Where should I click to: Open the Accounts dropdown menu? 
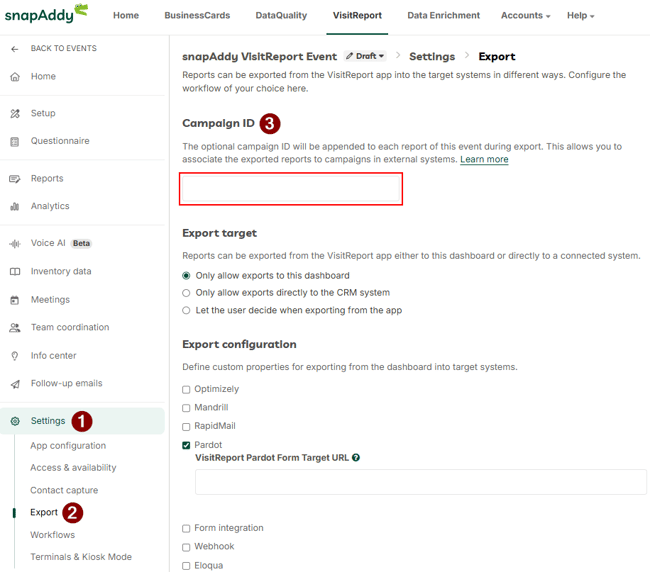click(x=525, y=16)
